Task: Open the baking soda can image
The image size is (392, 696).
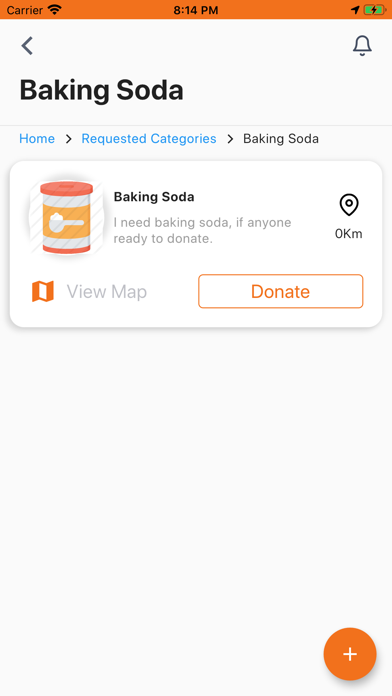Action: pyautogui.click(x=67, y=218)
